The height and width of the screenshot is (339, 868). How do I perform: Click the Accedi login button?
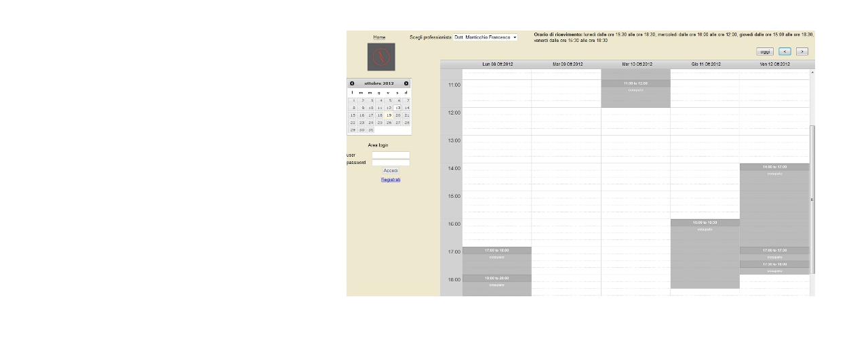(x=391, y=171)
